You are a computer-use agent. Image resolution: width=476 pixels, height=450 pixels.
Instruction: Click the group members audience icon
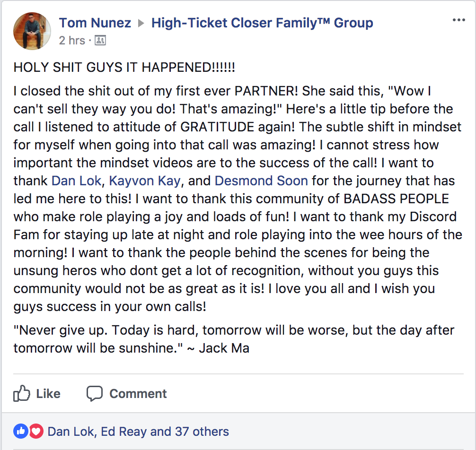(x=100, y=40)
